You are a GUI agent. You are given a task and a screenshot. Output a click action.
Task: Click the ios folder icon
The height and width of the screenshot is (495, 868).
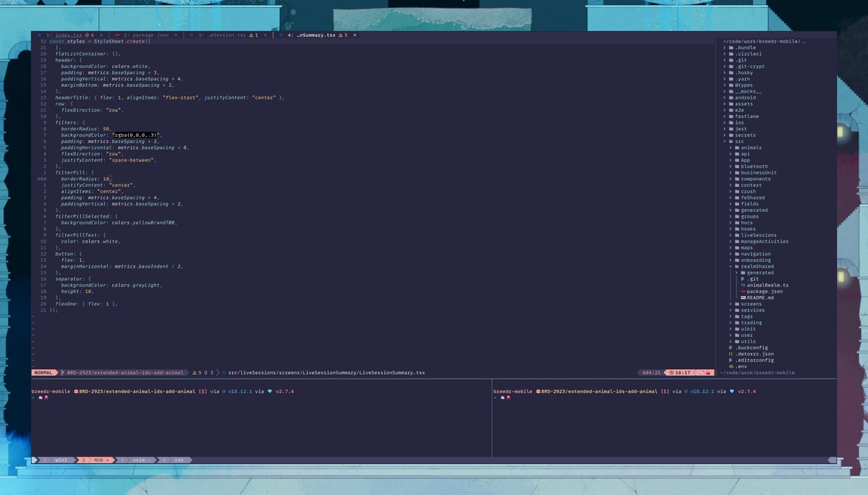pyautogui.click(x=731, y=122)
